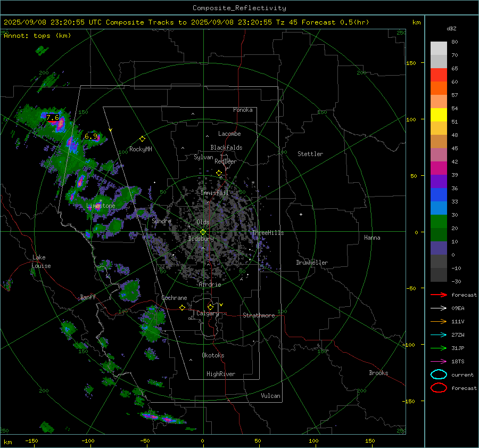Select the magenta 18TS track arrow
Screen dimensions: 479x448
(x=439, y=362)
